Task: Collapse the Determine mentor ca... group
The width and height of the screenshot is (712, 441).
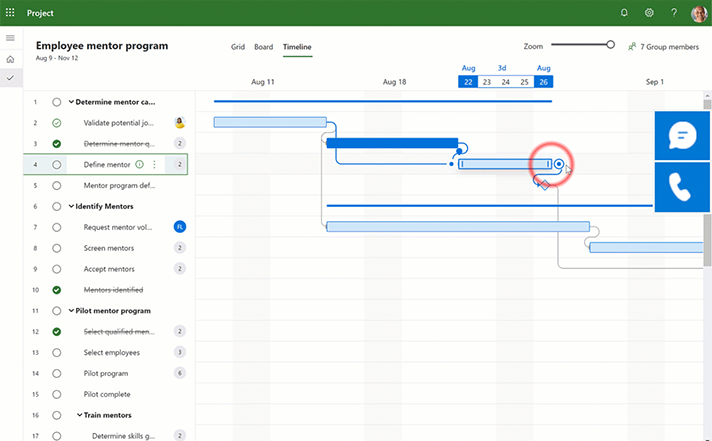Action: point(71,102)
